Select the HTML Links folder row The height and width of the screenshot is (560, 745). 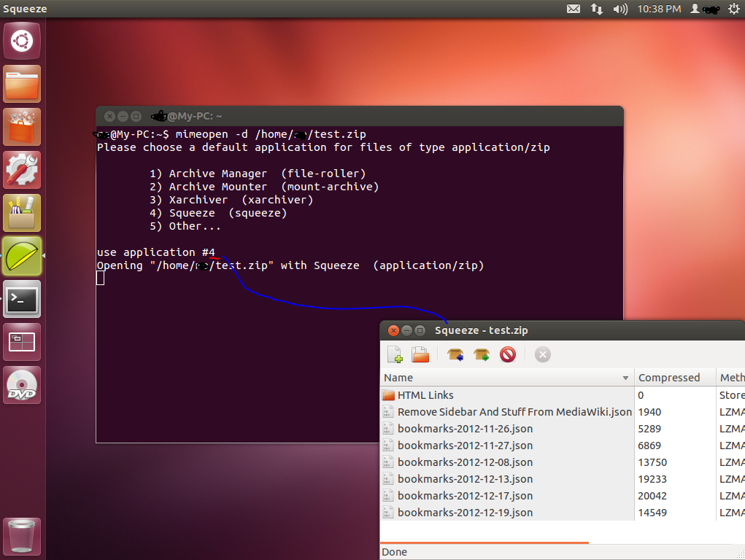[563, 395]
